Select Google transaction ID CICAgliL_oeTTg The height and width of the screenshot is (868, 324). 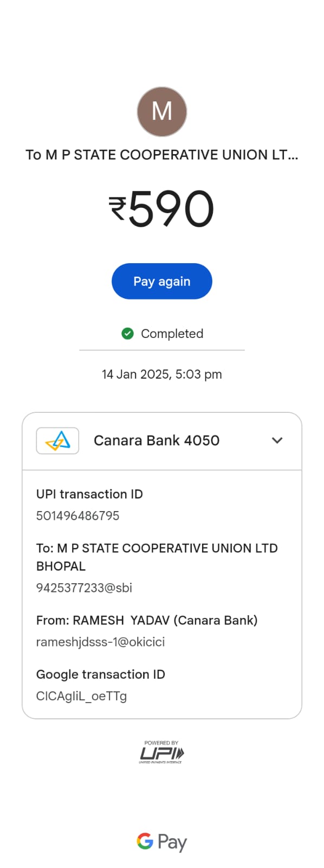pyautogui.click(x=81, y=696)
